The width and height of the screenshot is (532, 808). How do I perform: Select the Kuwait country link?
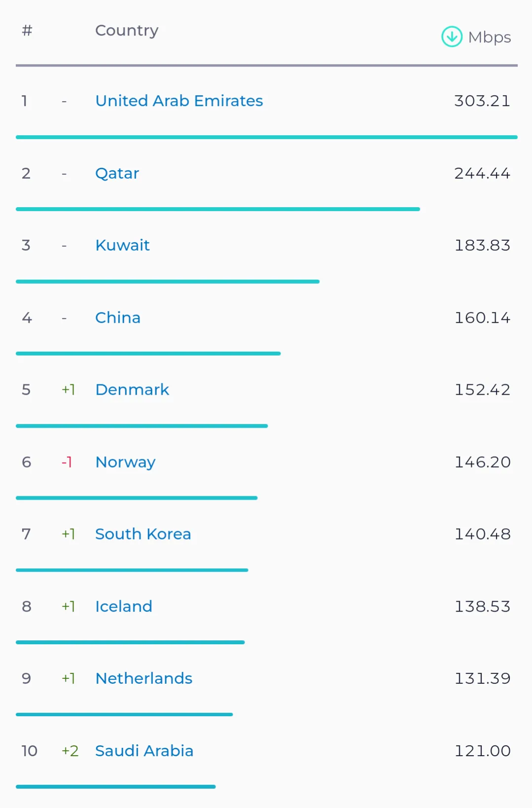122,245
